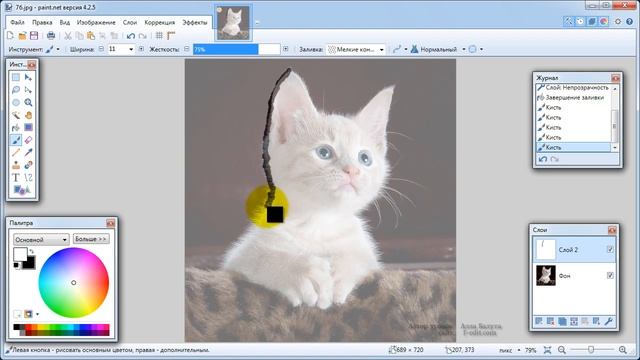The width and height of the screenshot is (640, 360).
Task: Select the Ellipse Select tool
Action: (x=16, y=102)
